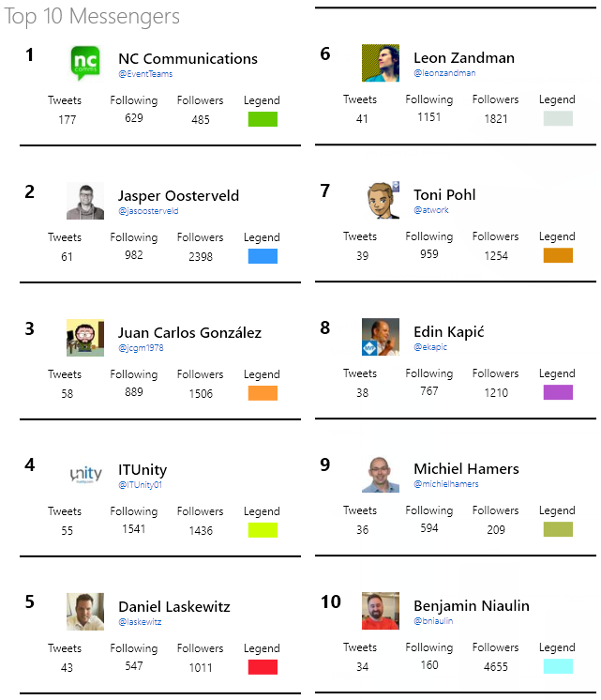Open the @EventTeams handle link
The height and width of the screenshot is (700, 601).
[145, 74]
